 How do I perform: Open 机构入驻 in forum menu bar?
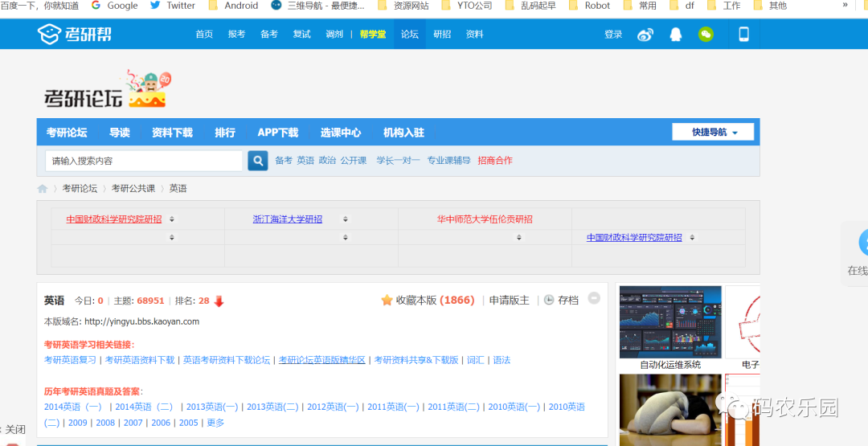click(403, 133)
